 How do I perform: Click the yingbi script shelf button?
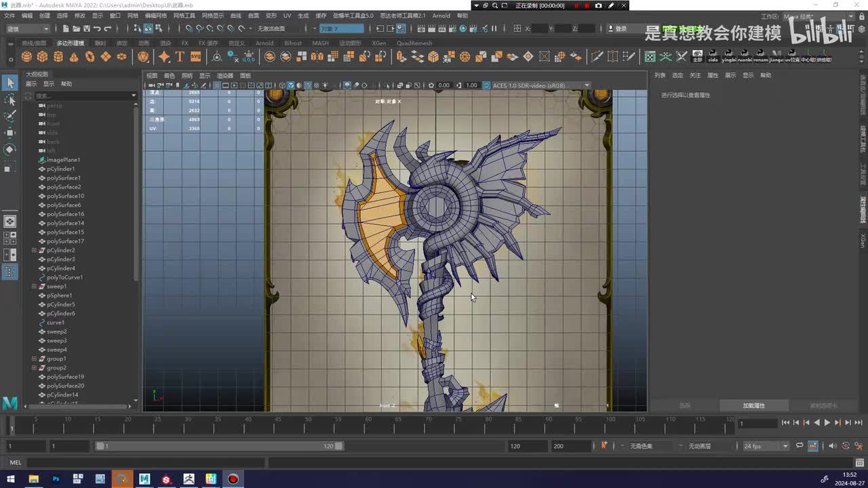pyautogui.click(x=729, y=56)
